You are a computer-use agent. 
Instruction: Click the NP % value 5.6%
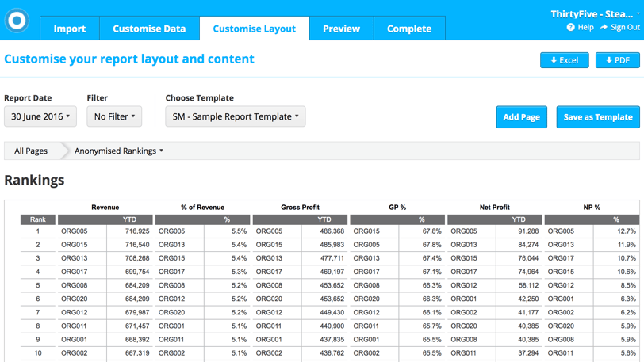(x=628, y=353)
